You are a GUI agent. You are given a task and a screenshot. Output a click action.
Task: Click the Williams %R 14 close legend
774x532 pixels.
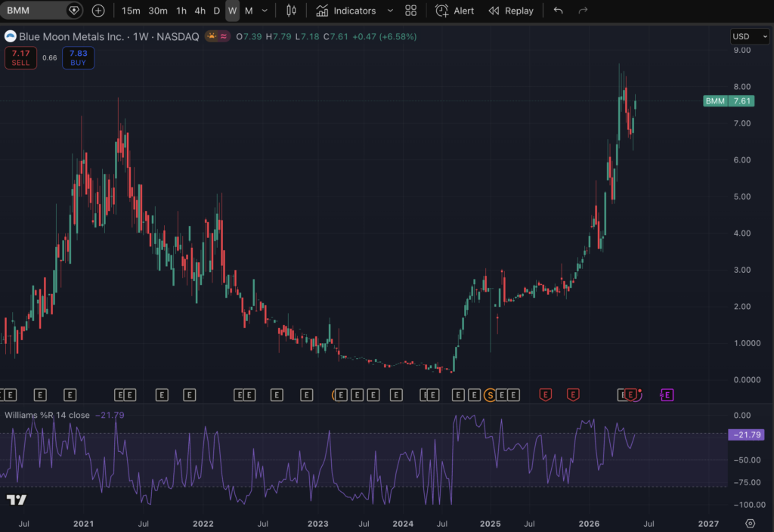click(48, 415)
